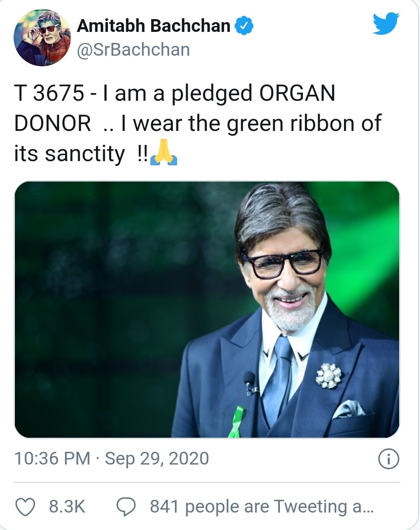Click the pearl brooch in the photo
Screen dimensions: 420x530
328,376
